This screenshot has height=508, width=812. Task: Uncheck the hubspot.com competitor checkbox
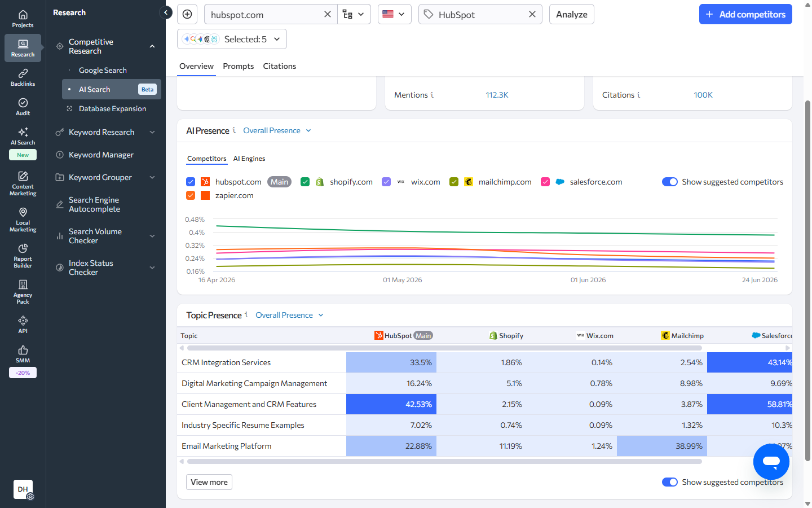point(191,182)
